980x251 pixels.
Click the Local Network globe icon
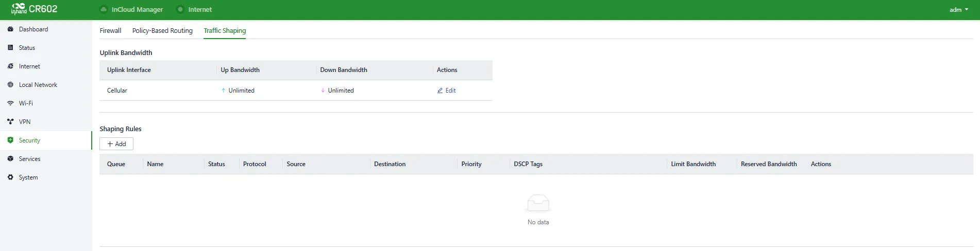tap(10, 85)
